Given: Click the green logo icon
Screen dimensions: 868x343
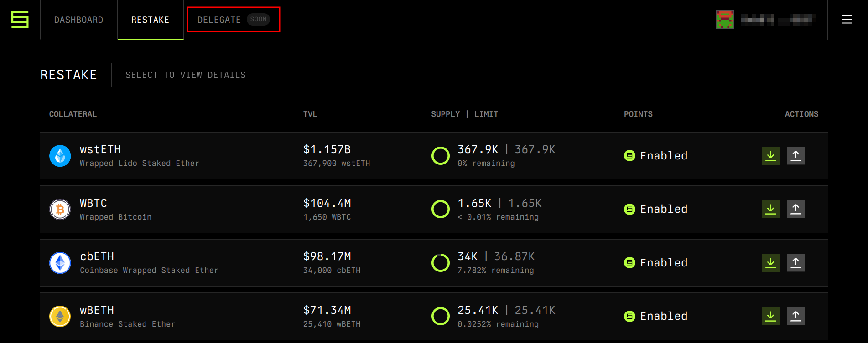Looking at the screenshot, I should (20, 20).
